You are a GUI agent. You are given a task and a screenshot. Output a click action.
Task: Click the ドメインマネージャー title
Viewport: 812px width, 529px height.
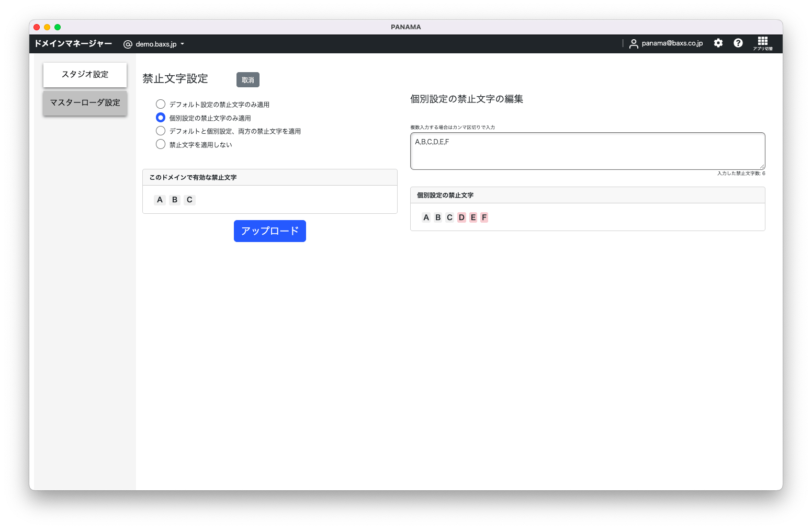tap(73, 44)
